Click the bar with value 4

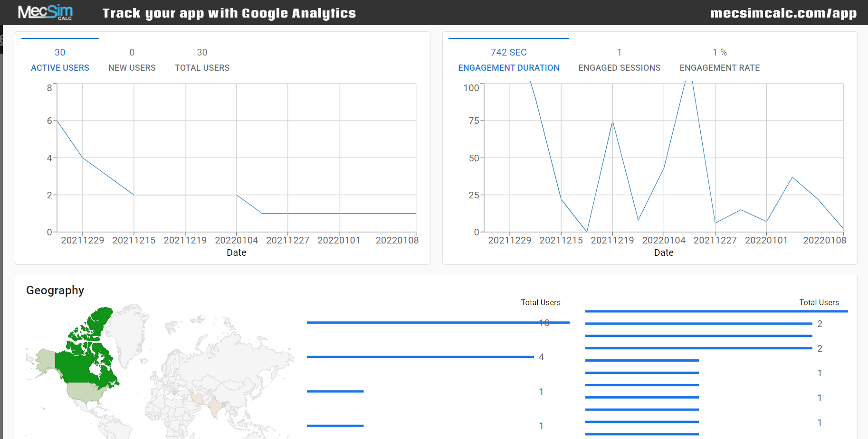point(420,357)
